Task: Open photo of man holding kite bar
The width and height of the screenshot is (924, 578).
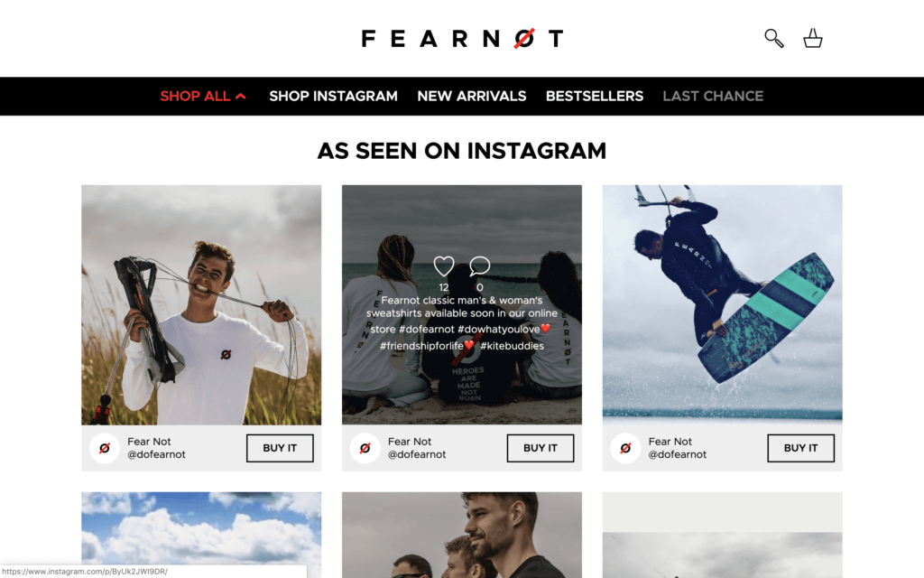Action: (201, 305)
